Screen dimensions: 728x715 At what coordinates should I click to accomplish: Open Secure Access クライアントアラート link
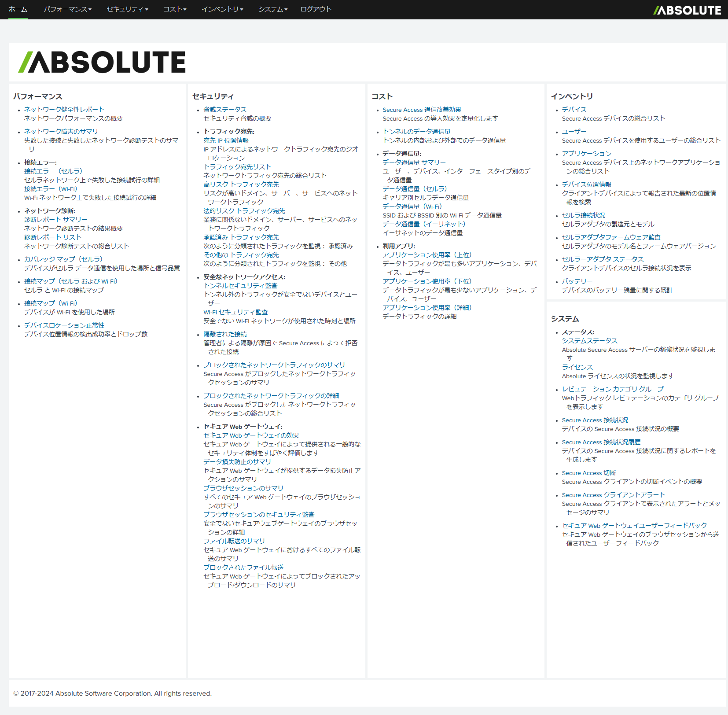click(x=614, y=495)
